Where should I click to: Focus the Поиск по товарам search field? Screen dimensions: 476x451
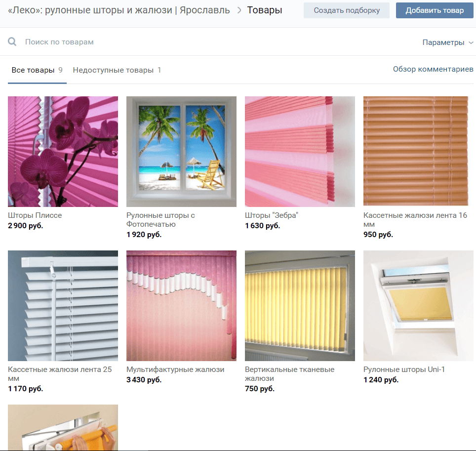198,42
